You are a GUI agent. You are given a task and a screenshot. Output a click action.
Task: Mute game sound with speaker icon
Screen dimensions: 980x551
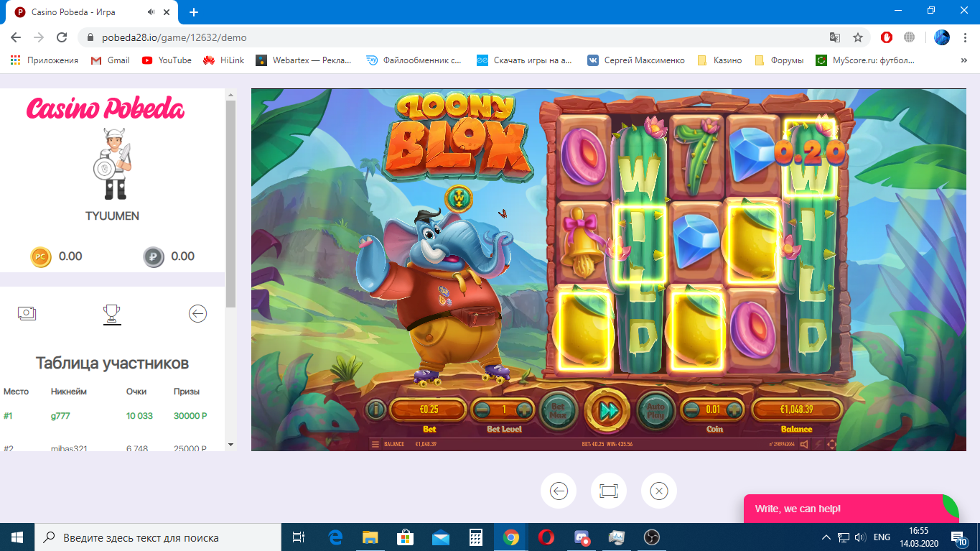point(803,444)
